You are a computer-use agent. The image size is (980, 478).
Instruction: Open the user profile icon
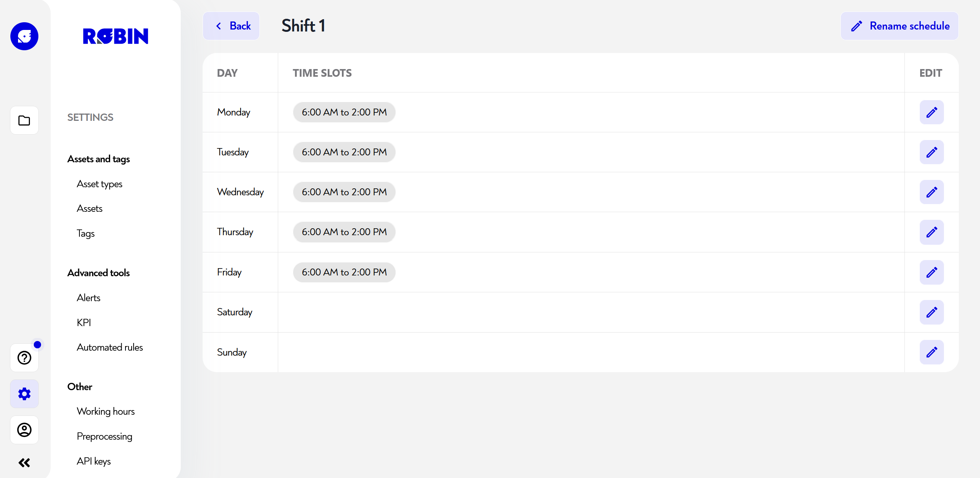tap(24, 430)
